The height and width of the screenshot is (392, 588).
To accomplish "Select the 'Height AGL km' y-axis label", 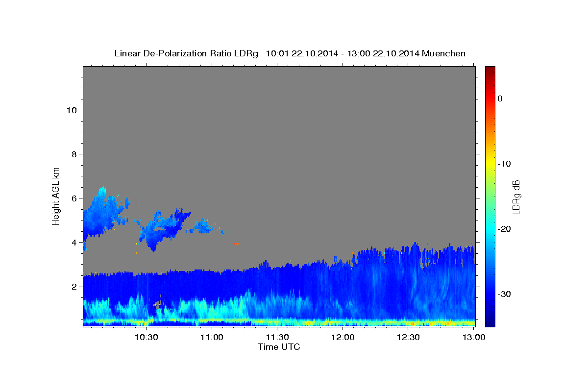I will coord(56,196).
